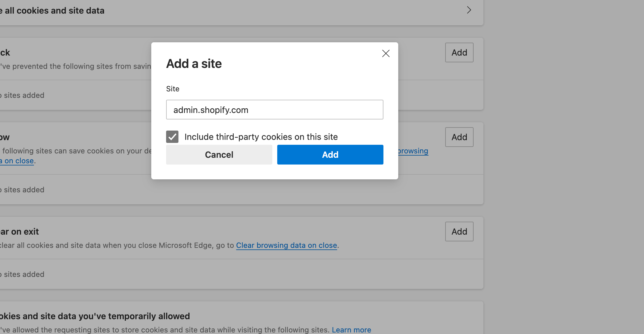The width and height of the screenshot is (644, 334).
Task: Click Add in the Allow section
Action: [x=459, y=137]
